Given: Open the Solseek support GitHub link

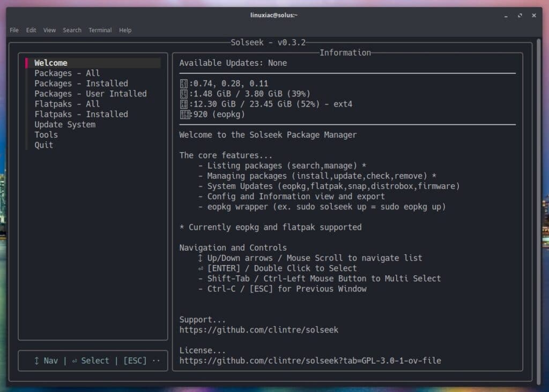Looking at the screenshot, I should [259, 329].
